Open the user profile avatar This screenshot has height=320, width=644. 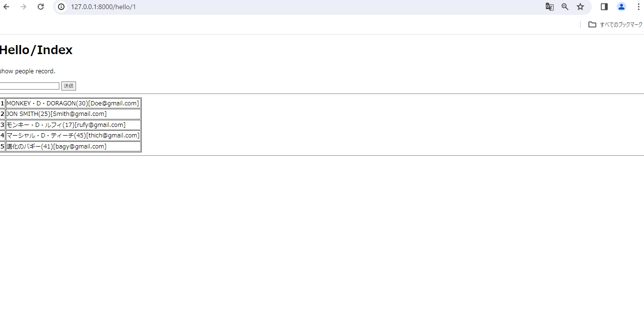pos(622,7)
